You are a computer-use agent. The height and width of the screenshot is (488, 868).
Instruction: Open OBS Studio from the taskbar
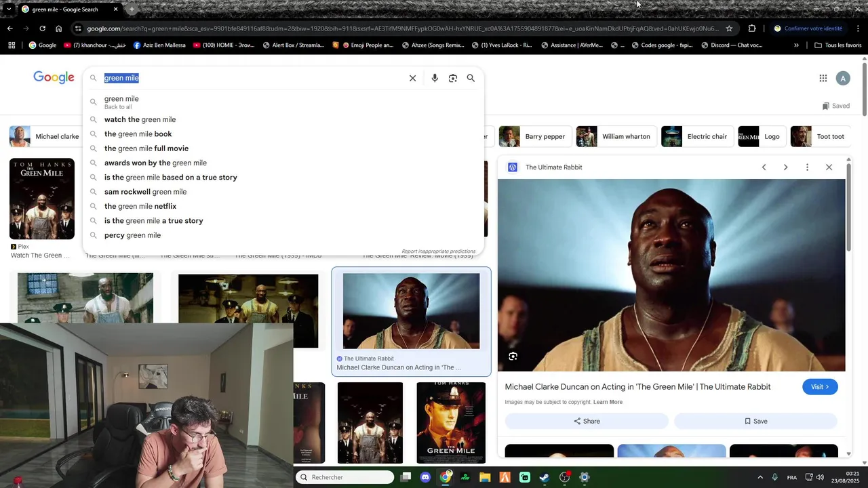pos(564,477)
